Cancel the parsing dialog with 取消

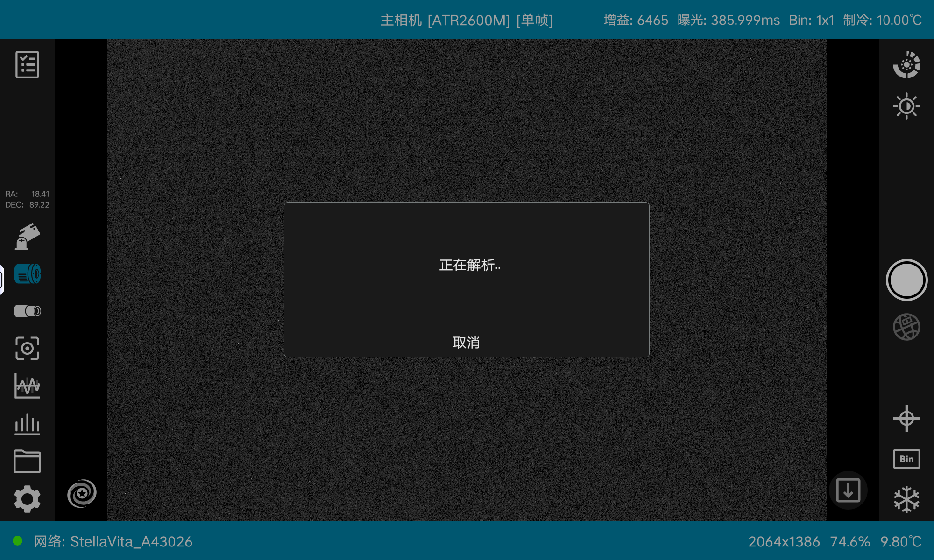[x=467, y=342]
